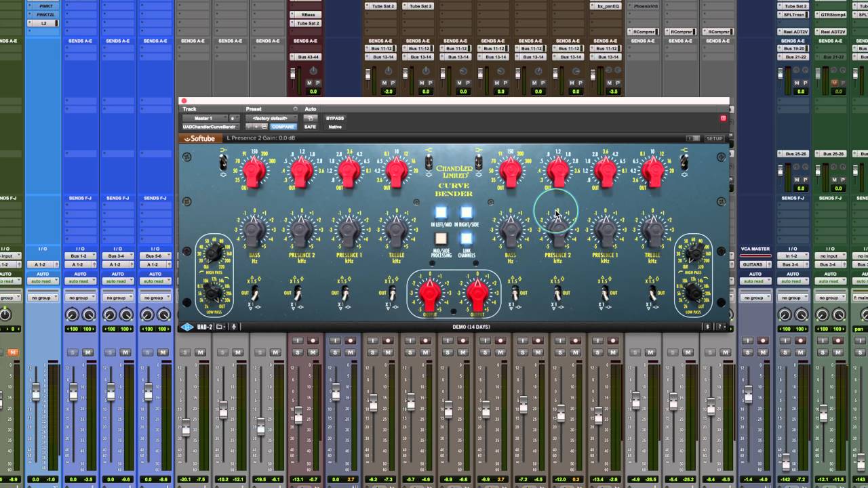The image size is (868, 488).
Task: Open the plug-in insert position selector
Action: point(235,118)
